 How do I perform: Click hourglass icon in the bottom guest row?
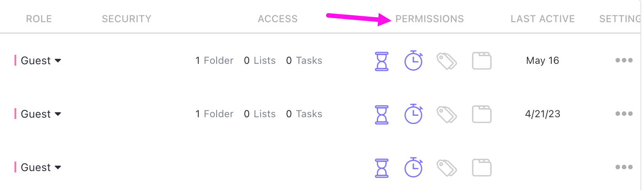(x=382, y=167)
